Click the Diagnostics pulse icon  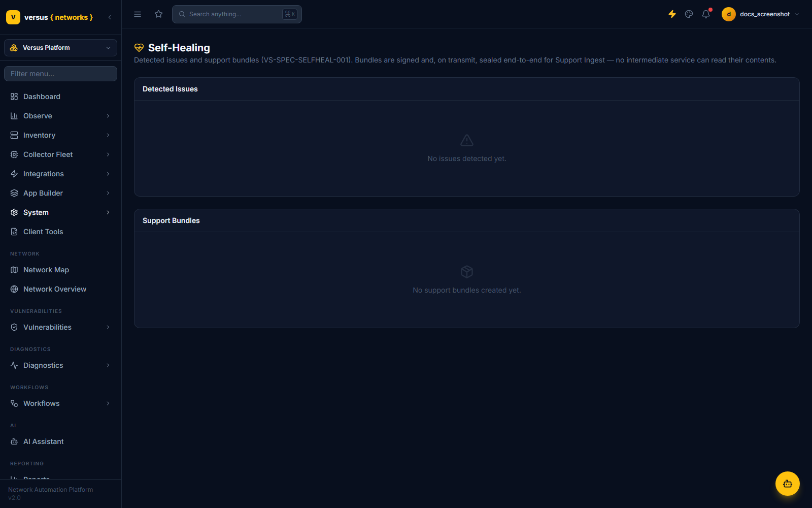click(14, 365)
